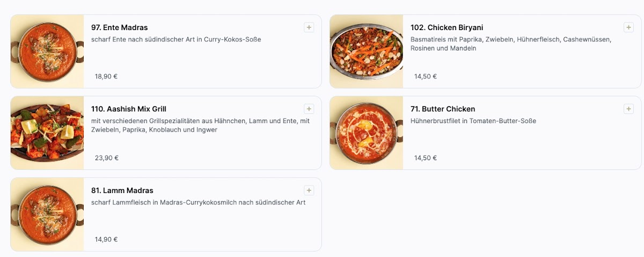
Task: Click the Chicken Biryani dish image
Action: tap(367, 52)
